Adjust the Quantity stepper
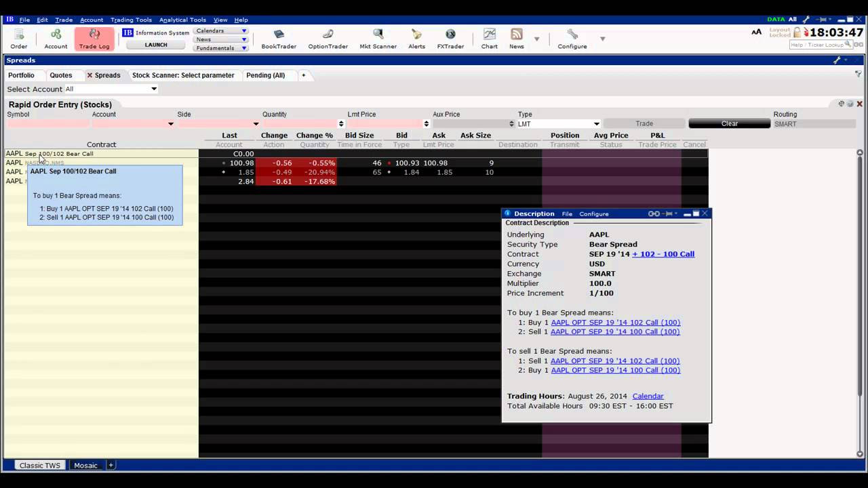Image resolution: width=868 pixels, height=488 pixels. [340, 123]
